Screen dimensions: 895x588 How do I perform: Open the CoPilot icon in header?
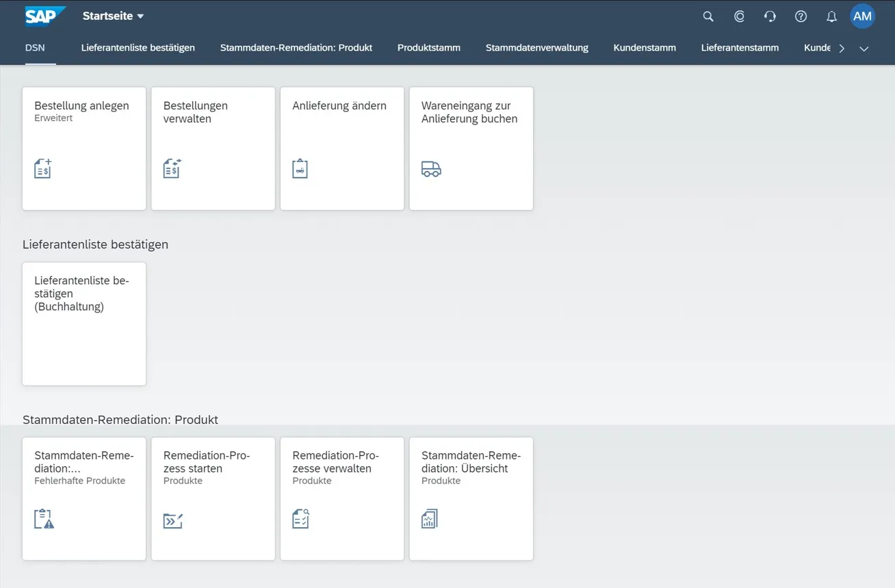tap(739, 16)
